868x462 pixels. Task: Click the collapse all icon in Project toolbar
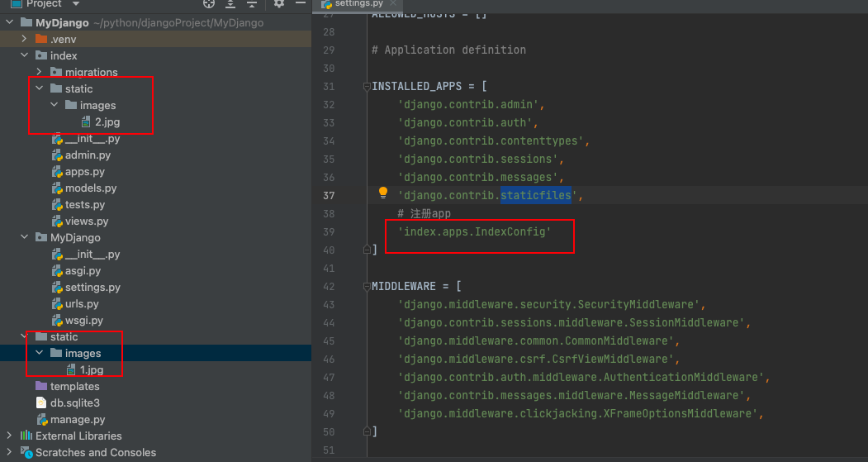pyautogui.click(x=252, y=3)
